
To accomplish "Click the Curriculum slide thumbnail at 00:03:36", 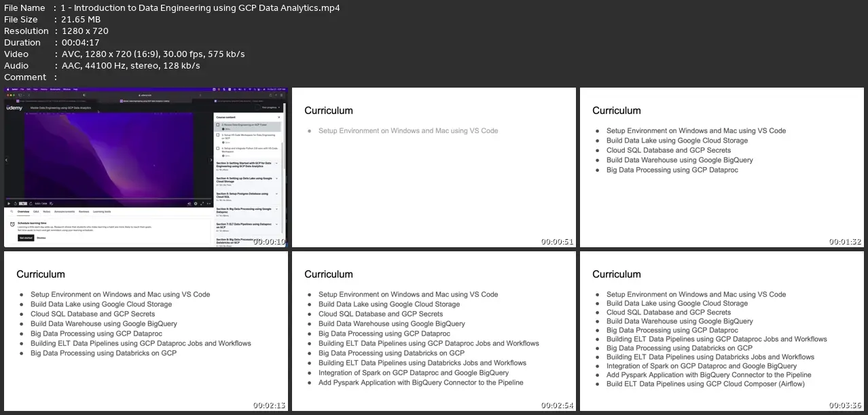I will coord(722,331).
